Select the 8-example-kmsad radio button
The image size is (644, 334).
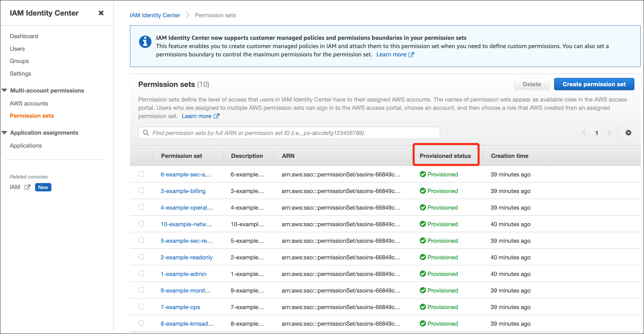pos(141,323)
